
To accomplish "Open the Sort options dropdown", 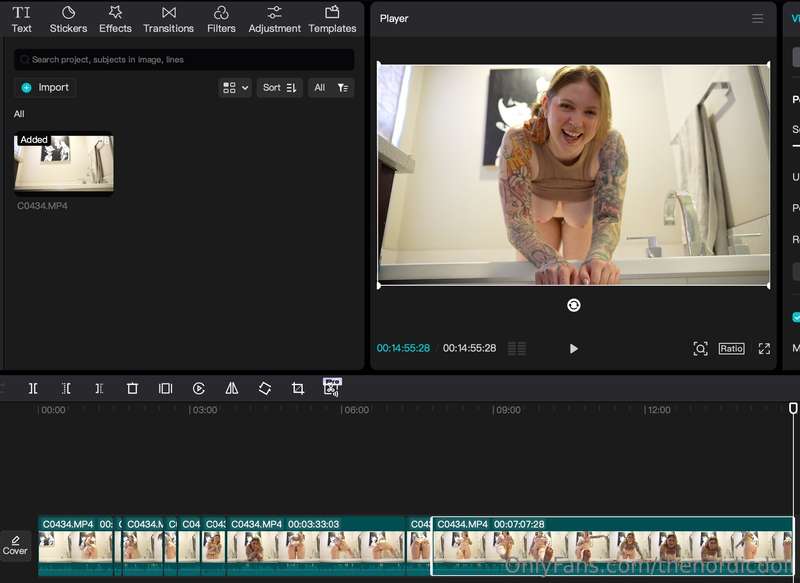I will point(279,88).
